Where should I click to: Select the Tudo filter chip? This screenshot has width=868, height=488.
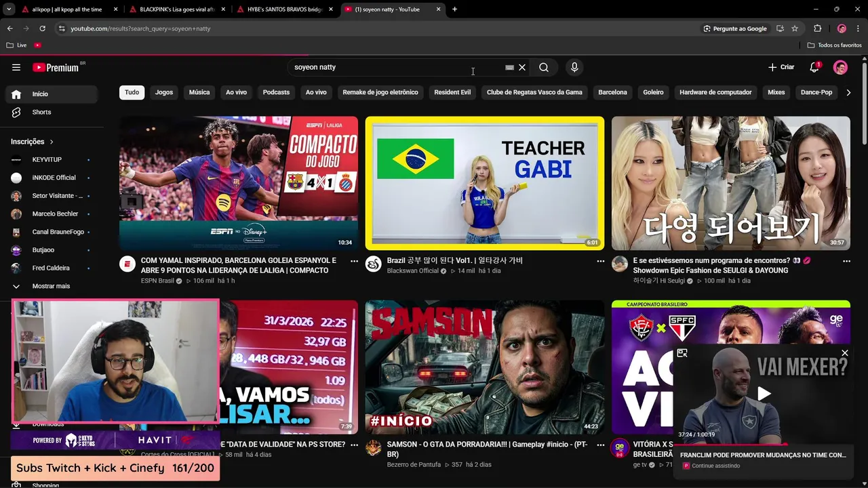click(x=132, y=92)
